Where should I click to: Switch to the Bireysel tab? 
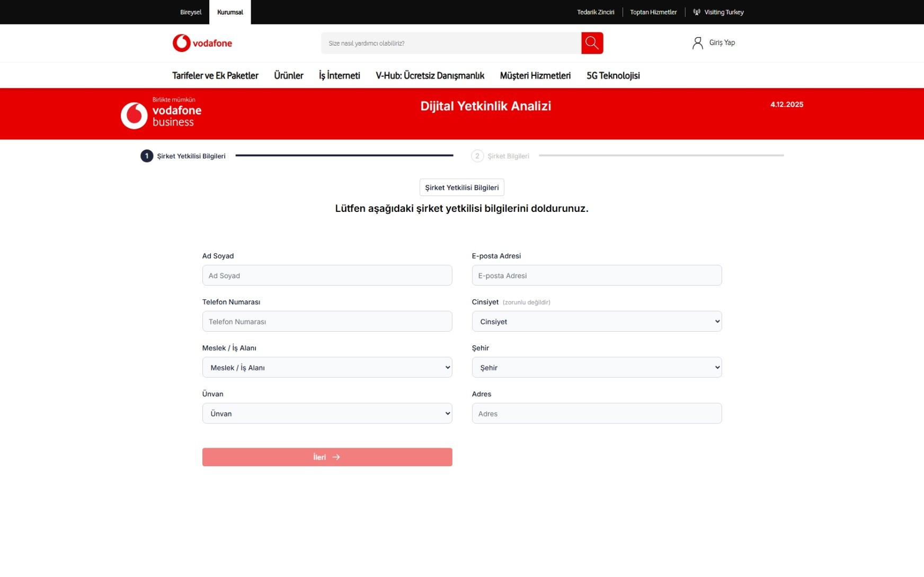(x=191, y=12)
